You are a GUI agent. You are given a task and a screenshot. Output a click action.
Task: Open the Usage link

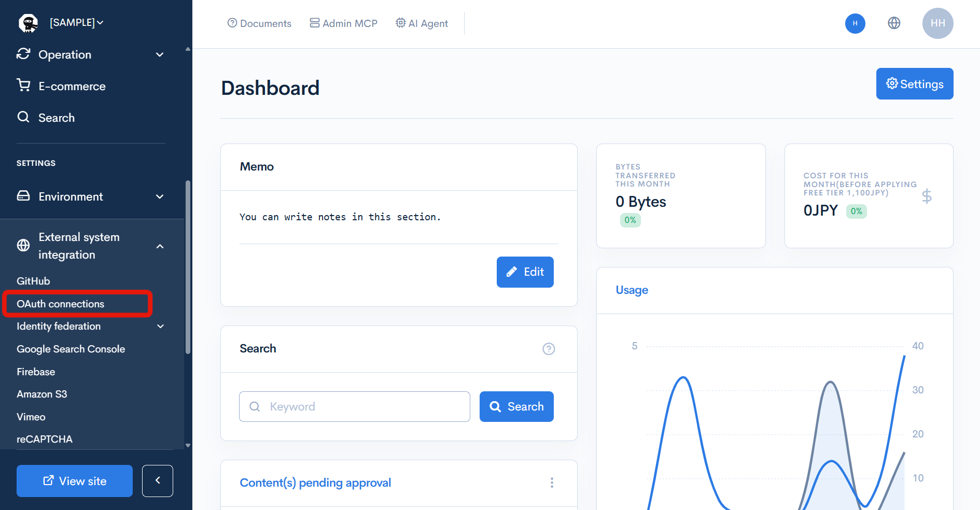632,290
